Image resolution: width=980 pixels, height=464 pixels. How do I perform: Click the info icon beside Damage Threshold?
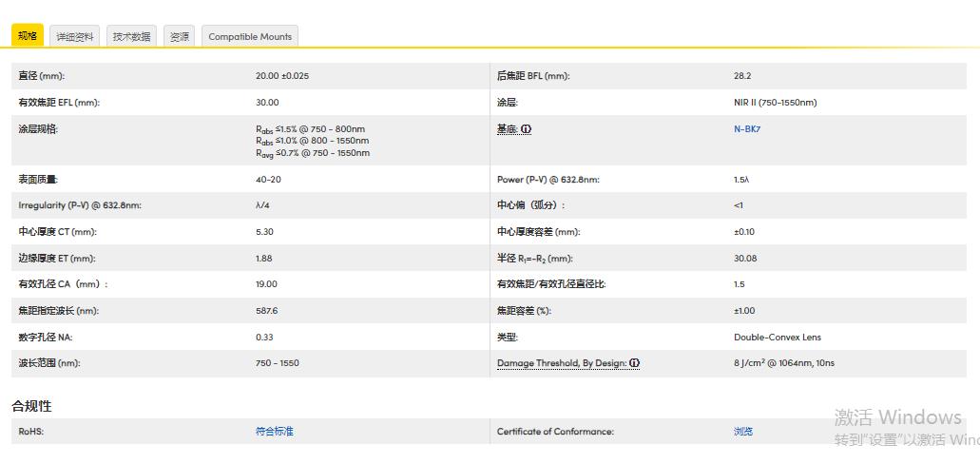point(634,363)
